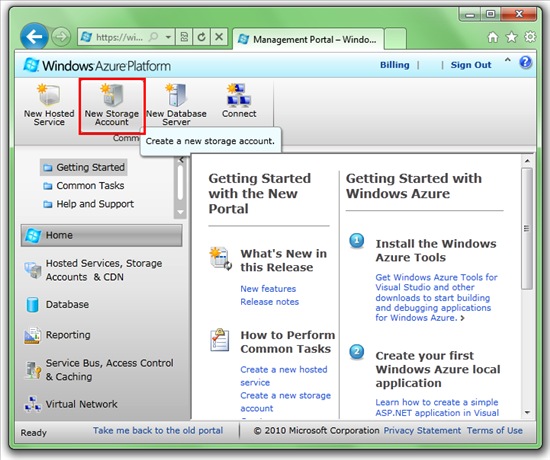The height and width of the screenshot is (460, 550).
Task: Refresh the page in the address bar
Action: [201, 37]
